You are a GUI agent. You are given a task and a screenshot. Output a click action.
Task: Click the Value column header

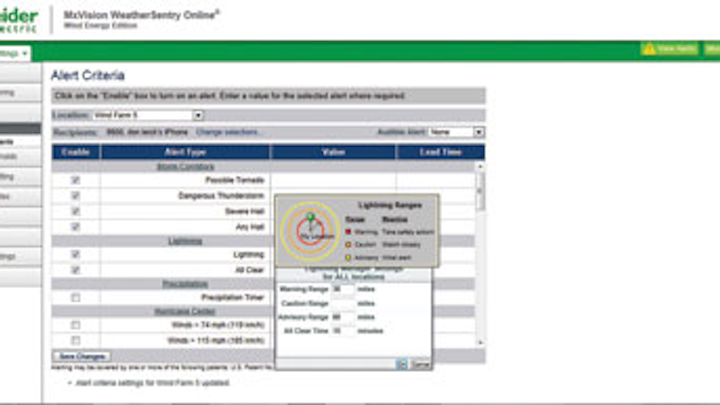point(333,152)
